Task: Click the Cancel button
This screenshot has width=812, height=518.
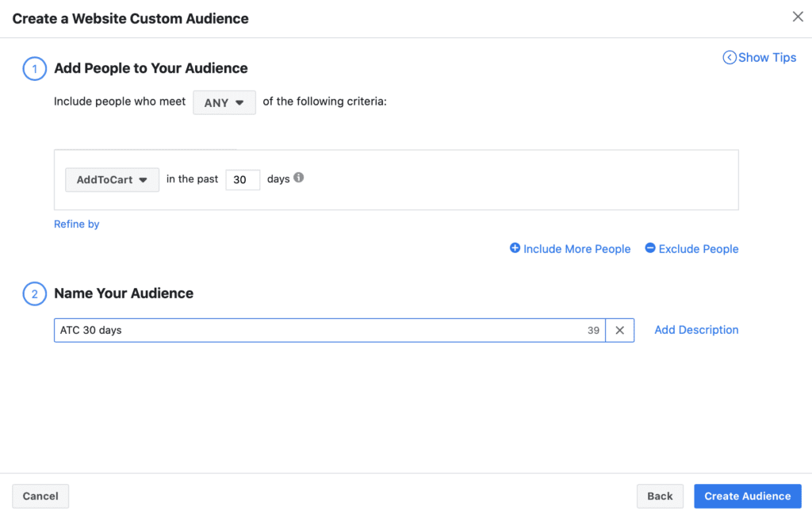Action: click(x=40, y=496)
